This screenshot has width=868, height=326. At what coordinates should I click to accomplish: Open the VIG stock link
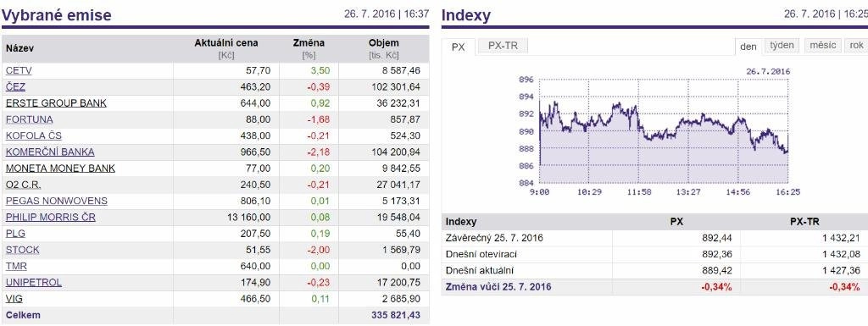pos(14,298)
